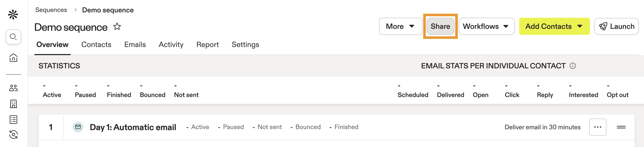Open the People contacts sidebar icon
Image resolution: width=644 pixels, height=147 pixels.
[13, 88]
